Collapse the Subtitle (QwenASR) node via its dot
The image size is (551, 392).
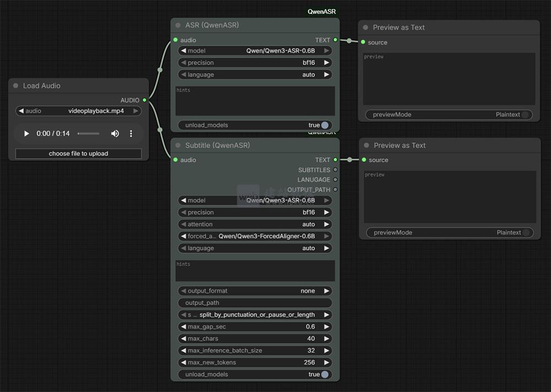[x=178, y=145]
